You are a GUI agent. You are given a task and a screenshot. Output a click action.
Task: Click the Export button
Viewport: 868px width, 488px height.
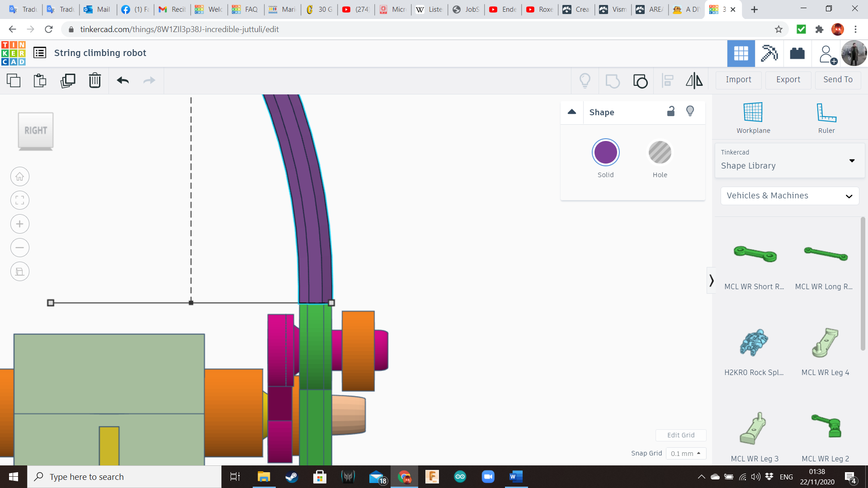click(788, 80)
